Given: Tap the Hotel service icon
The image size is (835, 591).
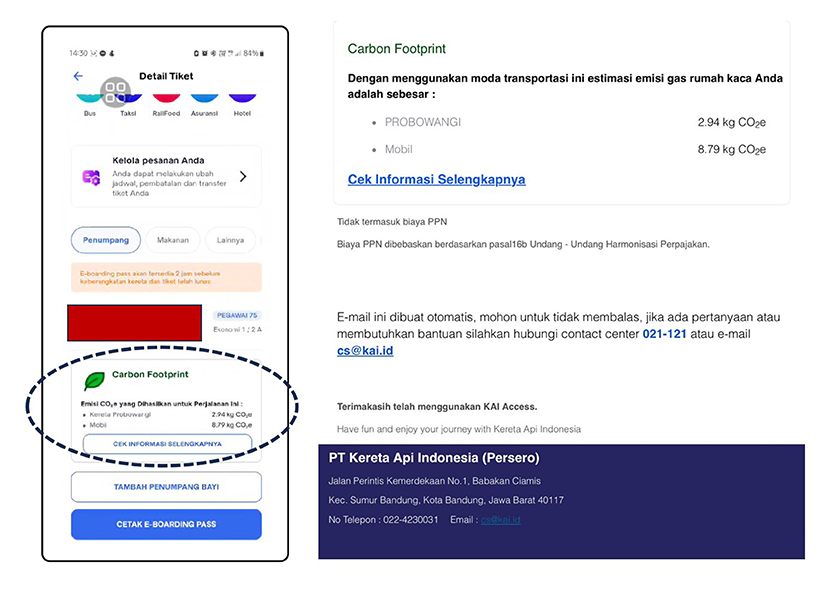Looking at the screenshot, I should pos(242,98).
